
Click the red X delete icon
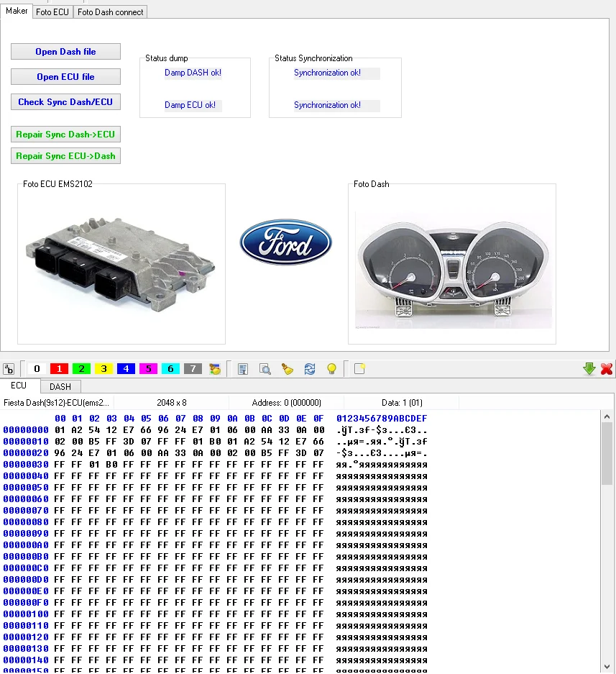point(607,369)
